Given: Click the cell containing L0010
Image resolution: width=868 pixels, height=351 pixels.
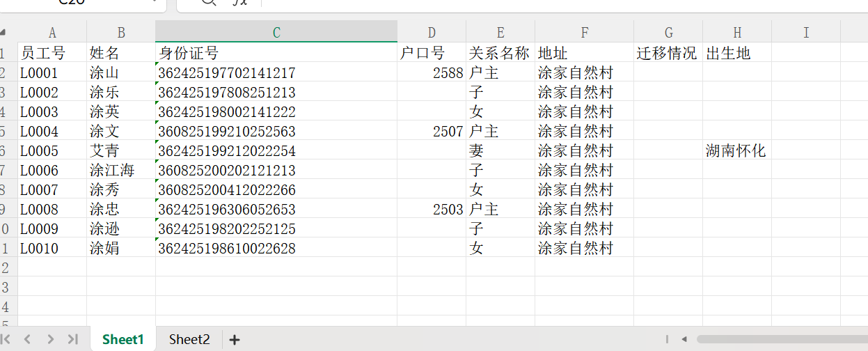Looking at the screenshot, I should 52,248.
